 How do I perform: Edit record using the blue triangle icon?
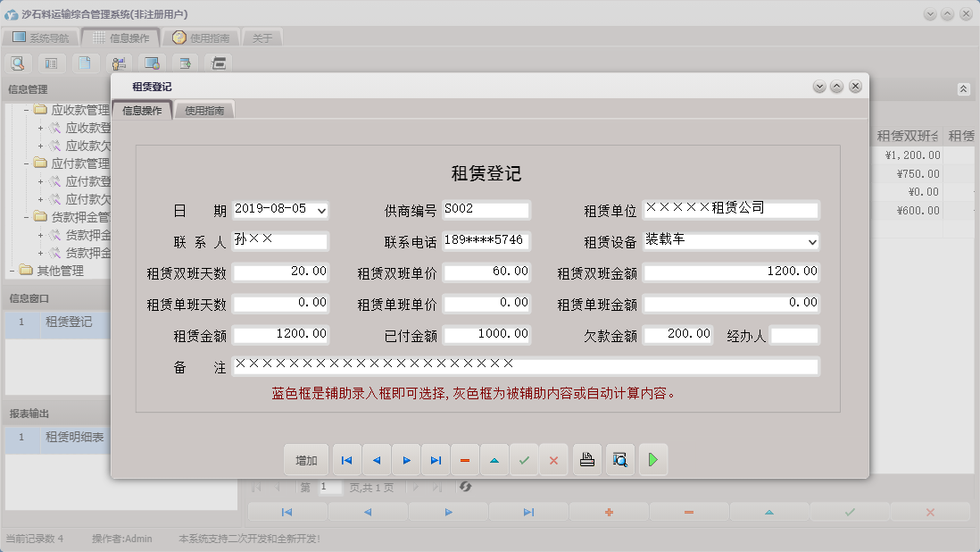[x=494, y=459]
